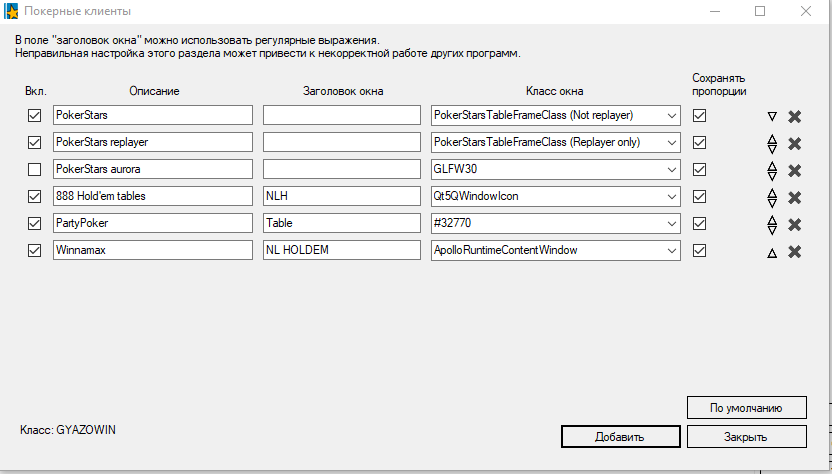Move PokerStars replayer row up
The height and width of the screenshot is (474, 832).
[x=772, y=139]
